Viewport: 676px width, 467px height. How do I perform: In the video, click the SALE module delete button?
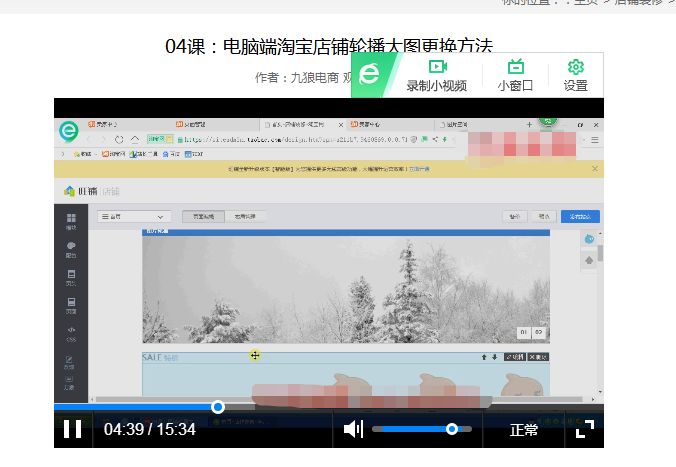(538, 357)
